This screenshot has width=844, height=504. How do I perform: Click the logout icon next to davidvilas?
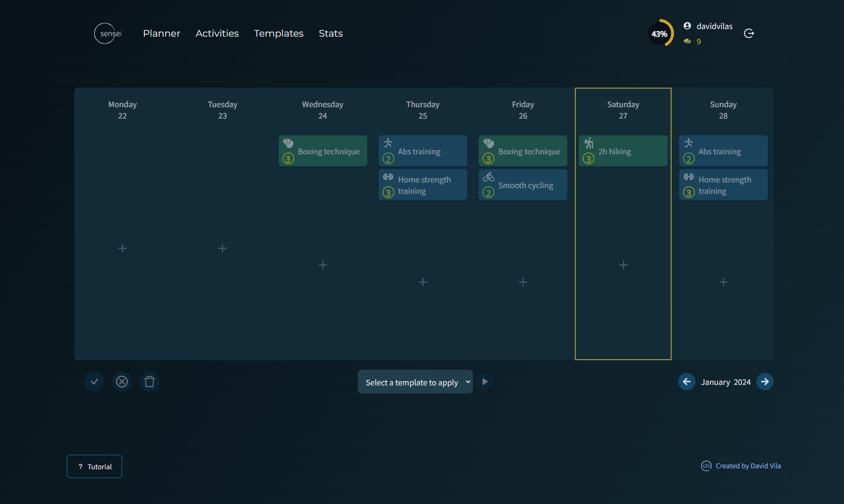click(749, 33)
